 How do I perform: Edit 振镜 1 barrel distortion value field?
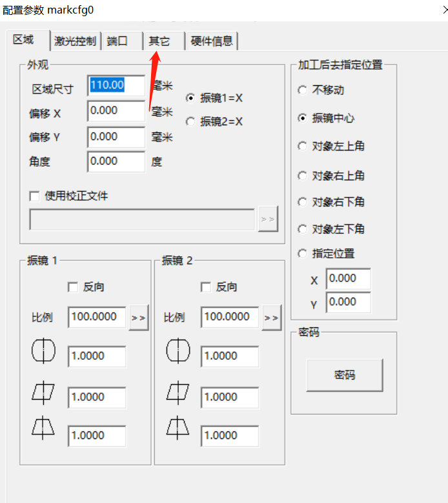[97, 356]
